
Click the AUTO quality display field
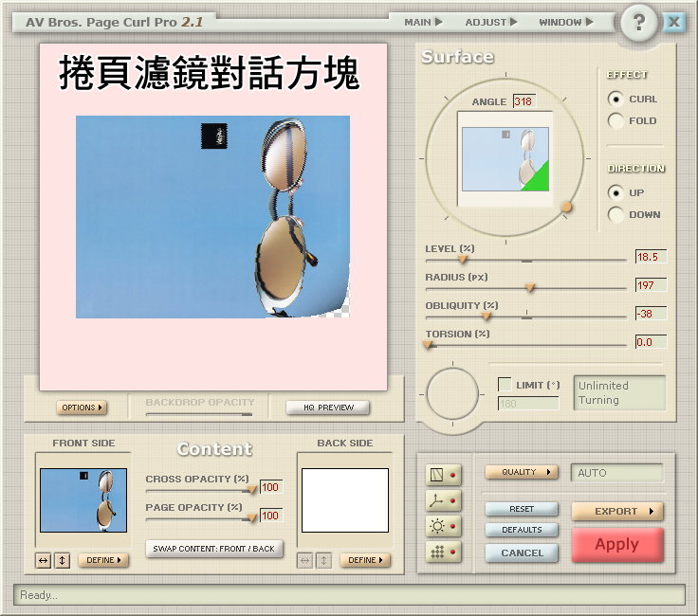tap(617, 473)
